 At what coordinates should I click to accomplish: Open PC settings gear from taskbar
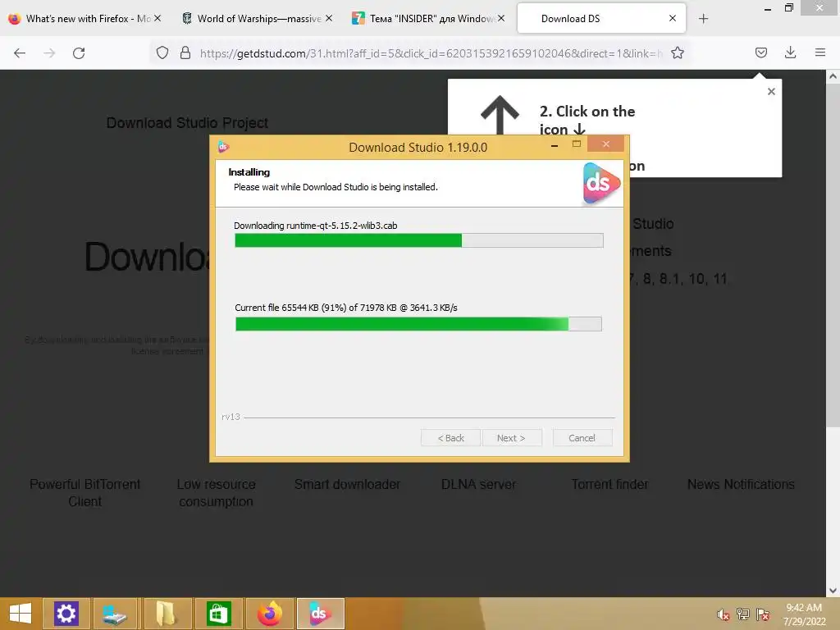tap(66, 614)
